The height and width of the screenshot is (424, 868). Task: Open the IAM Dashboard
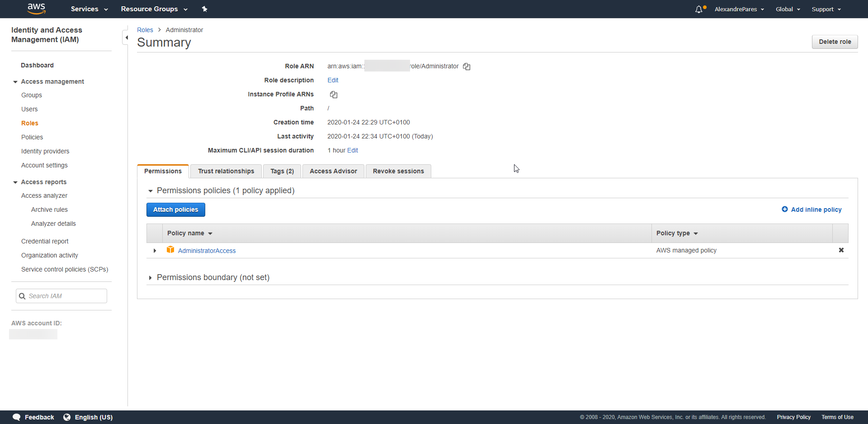click(x=37, y=65)
